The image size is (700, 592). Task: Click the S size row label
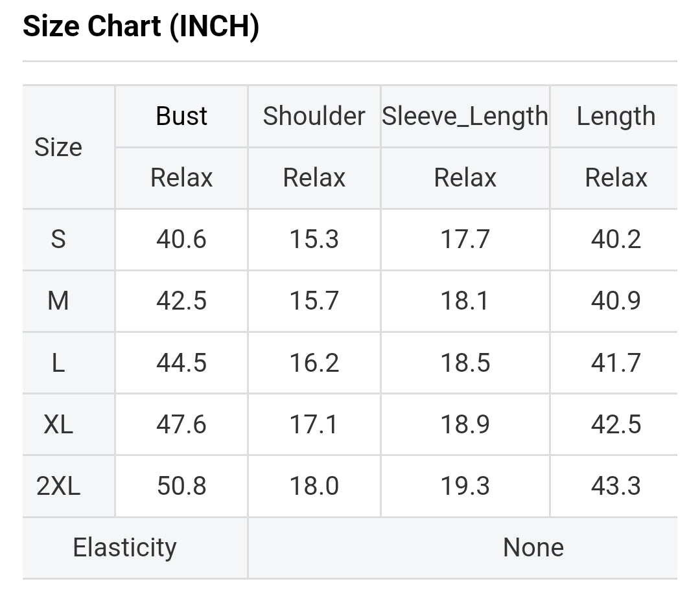58,240
